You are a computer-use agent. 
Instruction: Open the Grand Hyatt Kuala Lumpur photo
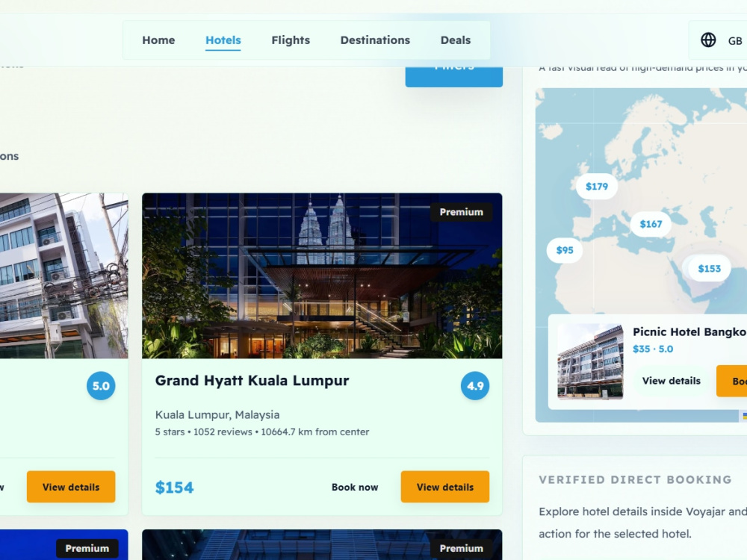(x=322, y=276)
